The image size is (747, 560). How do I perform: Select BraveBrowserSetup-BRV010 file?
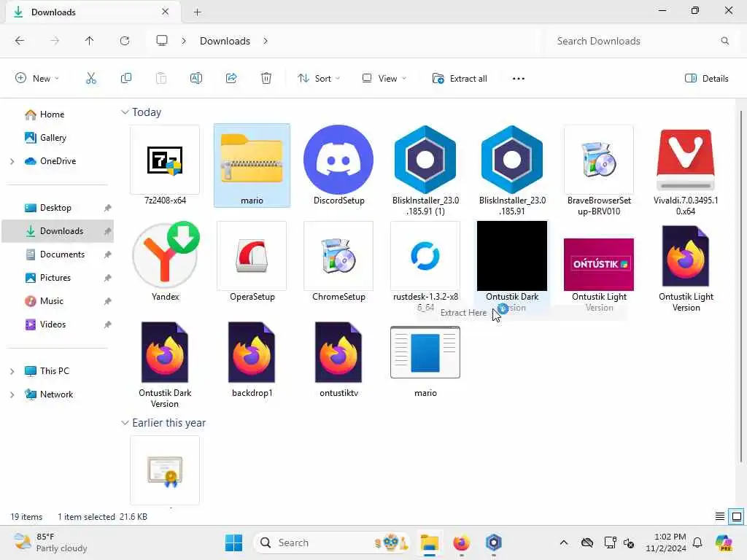pyautogui.click(x=599, y=170)
